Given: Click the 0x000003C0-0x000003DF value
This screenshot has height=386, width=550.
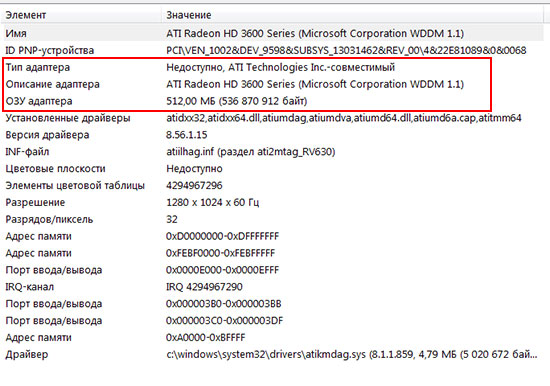Looking at the screenshot, I should coord(224,320).
